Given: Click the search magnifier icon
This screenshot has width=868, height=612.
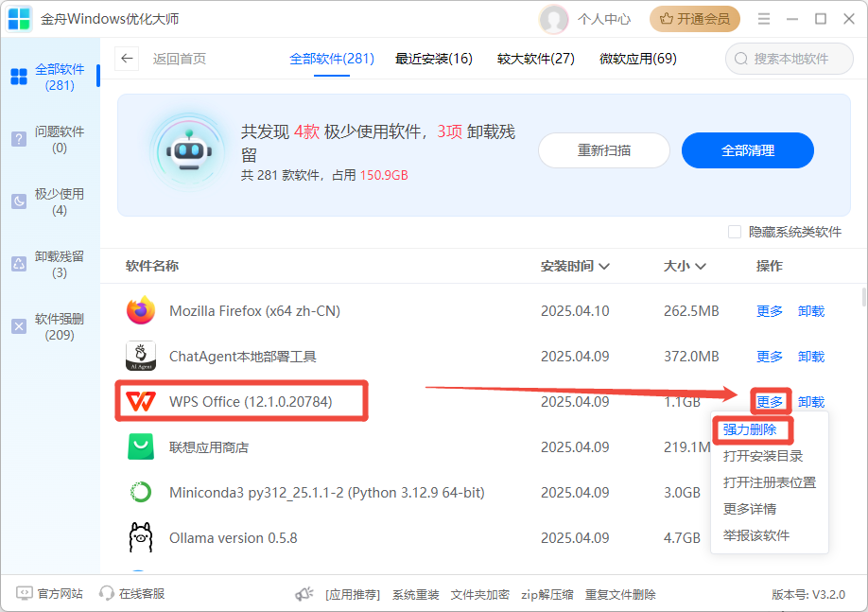Looking at the screenshot, I should pyautogui.click(x=740, y=59).
